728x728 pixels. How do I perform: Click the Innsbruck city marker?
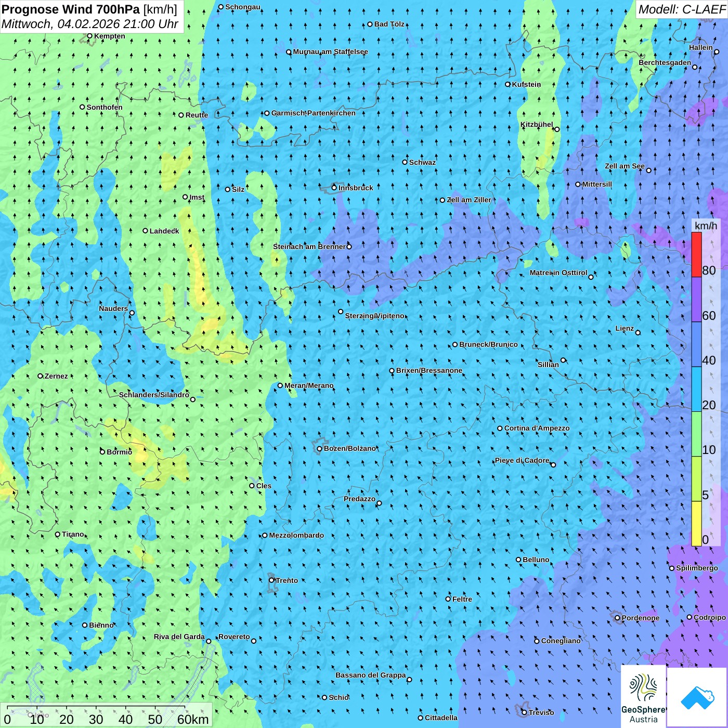334,188
